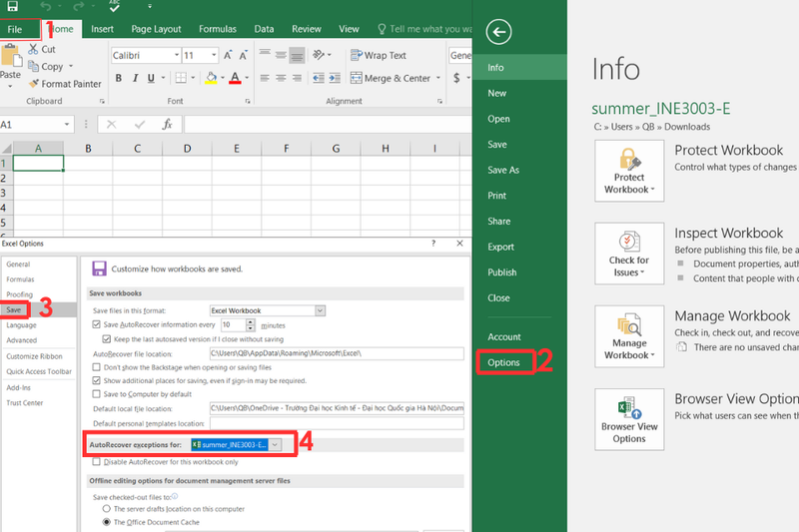The width and height of the screenshot is (799, 532).
Task: Decrease indent icon
Action: pyautogui.click(x=319, y=78)
